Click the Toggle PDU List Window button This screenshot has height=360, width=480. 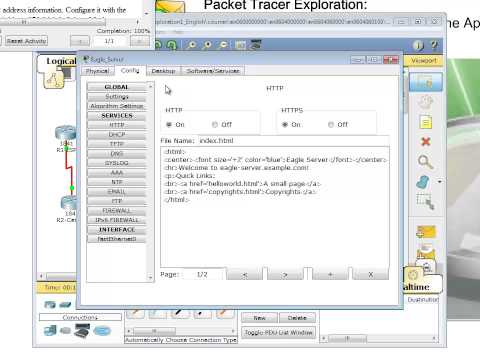click(x=278, y=333)
